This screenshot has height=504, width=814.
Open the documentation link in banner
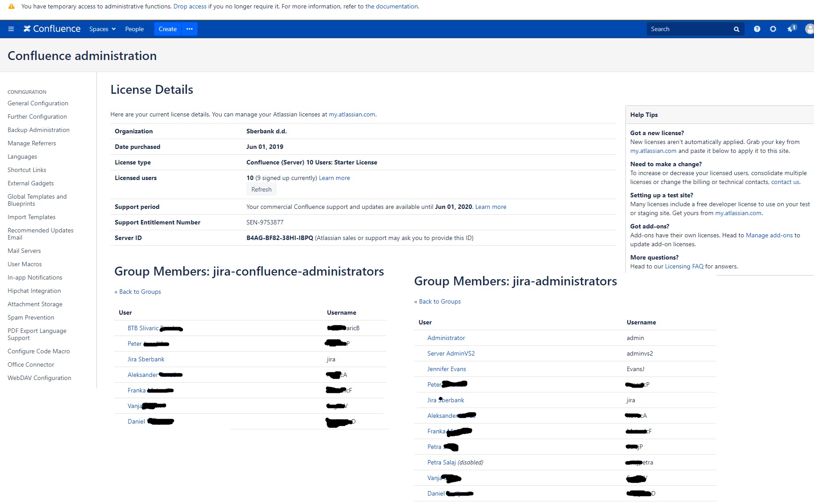pyautogui.click(x=391, y=6)
